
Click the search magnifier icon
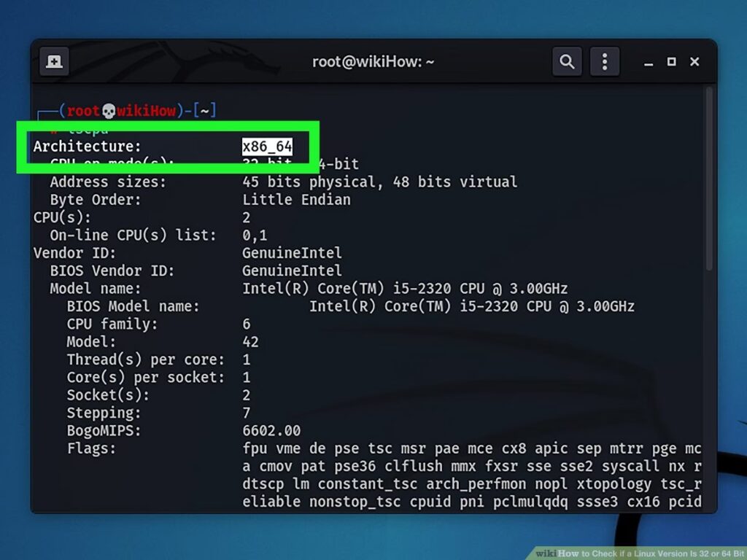567,62
